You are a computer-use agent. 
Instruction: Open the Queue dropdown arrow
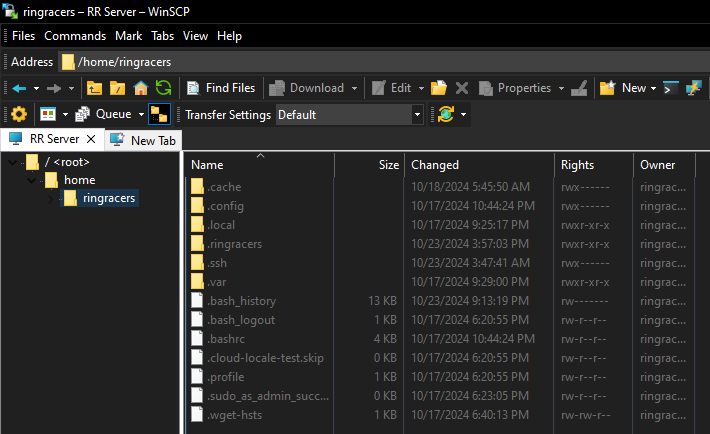pos(141,115)
